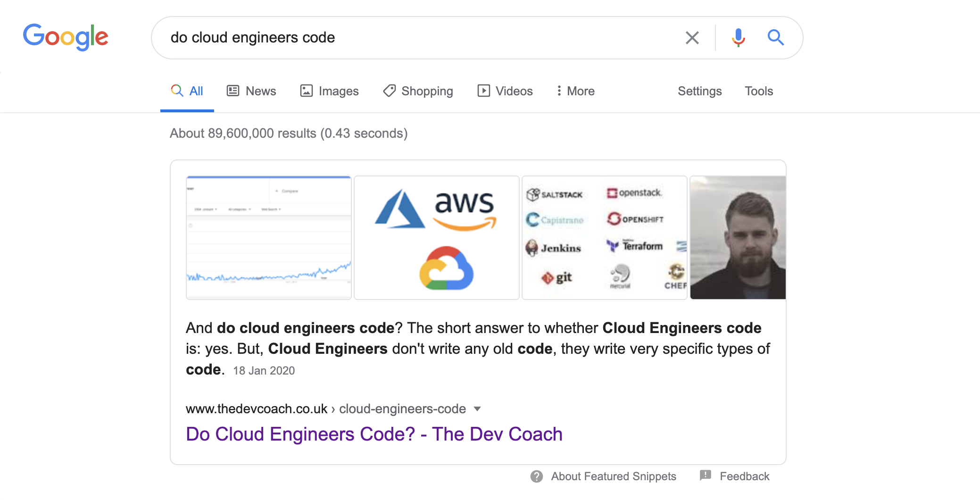Click the question mark icon for About Featured Snippets
This screenshot has width=980, height=500.
(x=536, y=476)
